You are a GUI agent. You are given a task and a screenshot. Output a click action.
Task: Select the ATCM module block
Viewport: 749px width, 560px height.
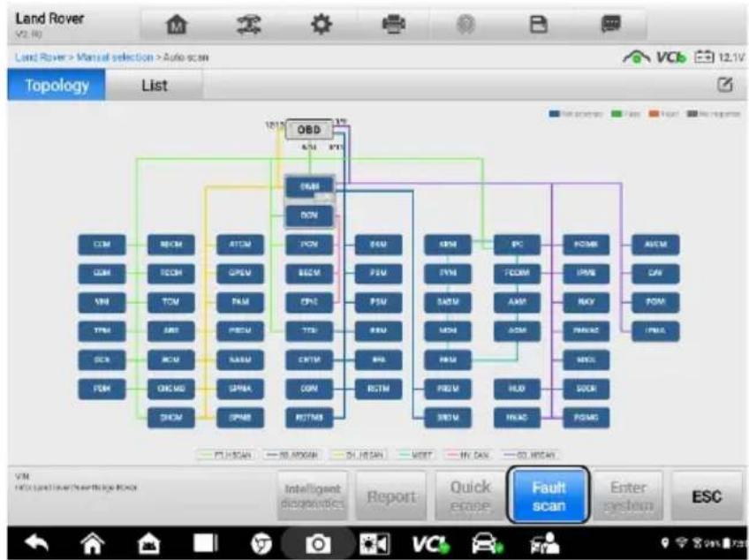239,245
